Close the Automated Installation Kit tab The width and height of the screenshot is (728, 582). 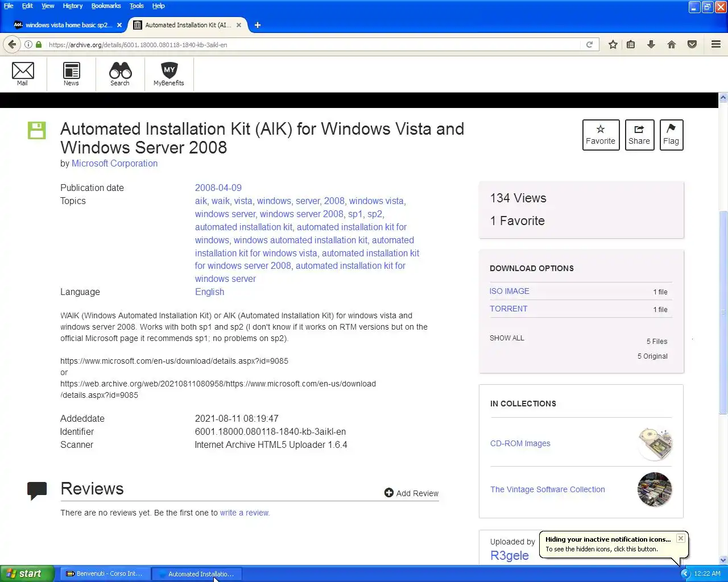tap(239, 25)
